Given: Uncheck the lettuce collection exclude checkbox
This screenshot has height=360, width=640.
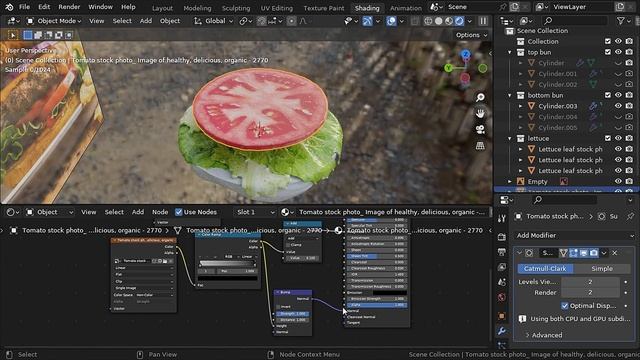Looking at the screenshot, I should click(x=608, y=139).
